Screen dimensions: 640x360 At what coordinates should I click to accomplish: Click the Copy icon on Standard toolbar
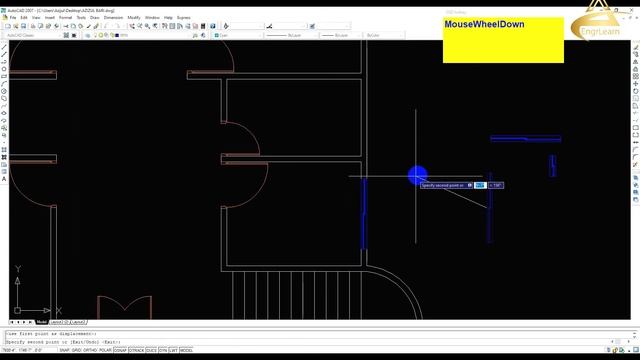(x=73, y=26)
